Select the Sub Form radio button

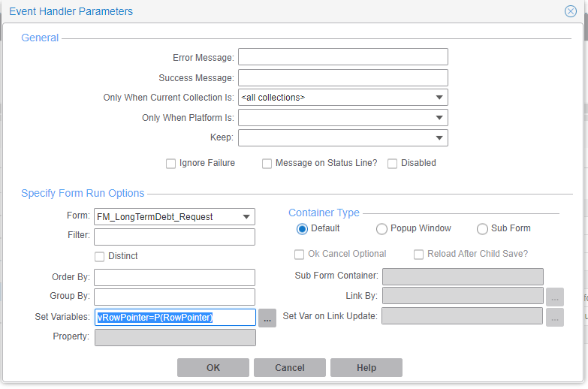coord(482,229)
